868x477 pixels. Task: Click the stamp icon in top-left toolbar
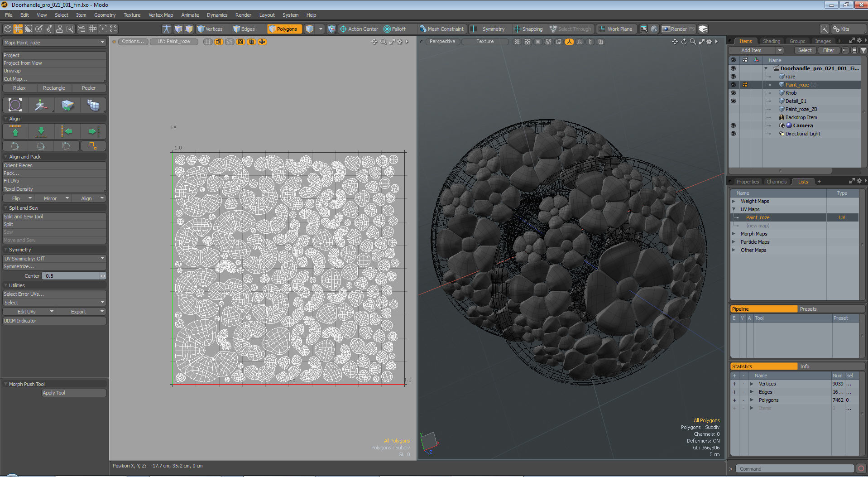click(59, 29)
